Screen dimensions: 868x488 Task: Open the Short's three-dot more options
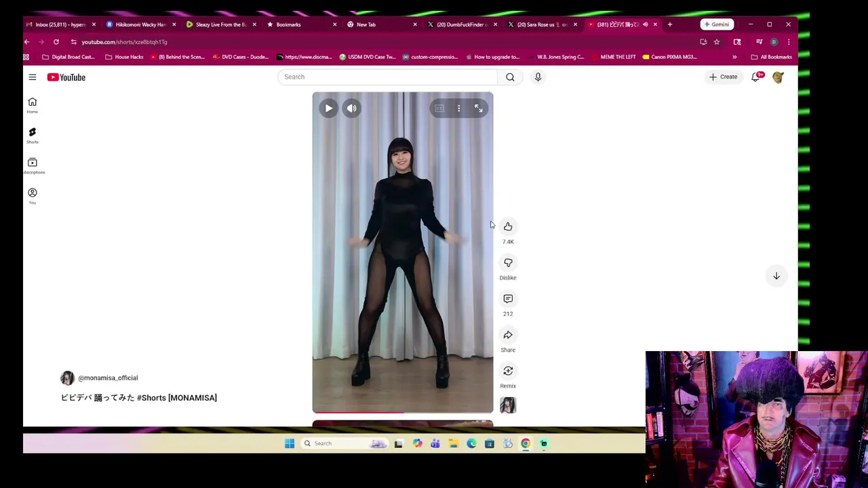pyautogui.click(x=458, y=108)
